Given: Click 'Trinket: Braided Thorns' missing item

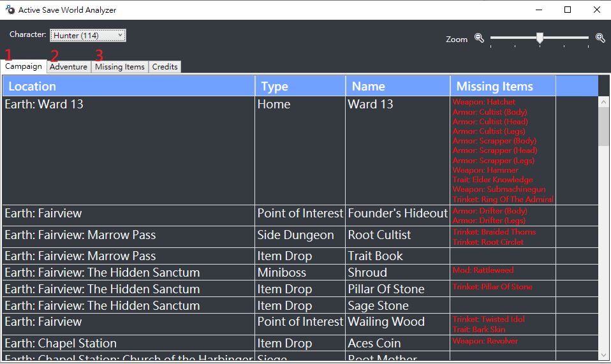Looking at the screenshot, I should point(494,232).
